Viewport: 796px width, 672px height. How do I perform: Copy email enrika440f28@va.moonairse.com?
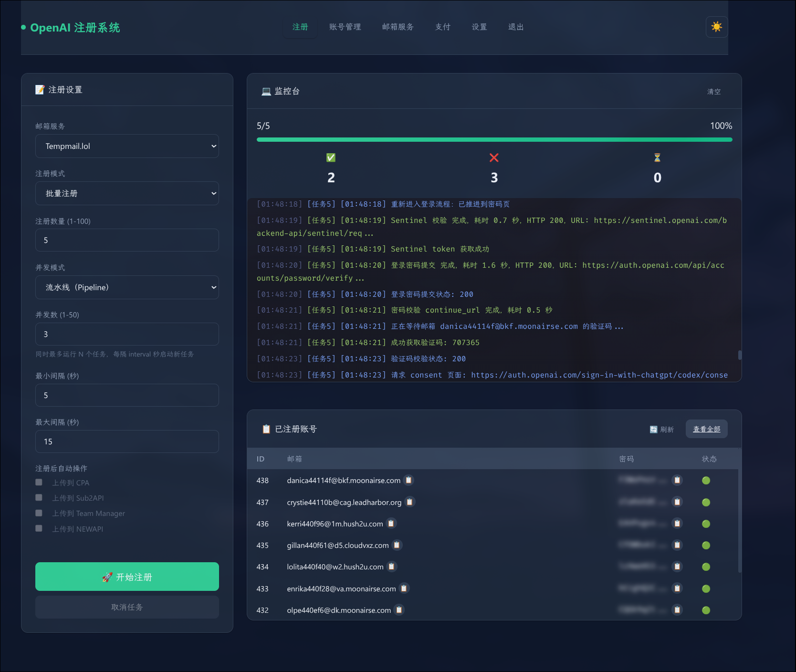[x=404, y=588]
